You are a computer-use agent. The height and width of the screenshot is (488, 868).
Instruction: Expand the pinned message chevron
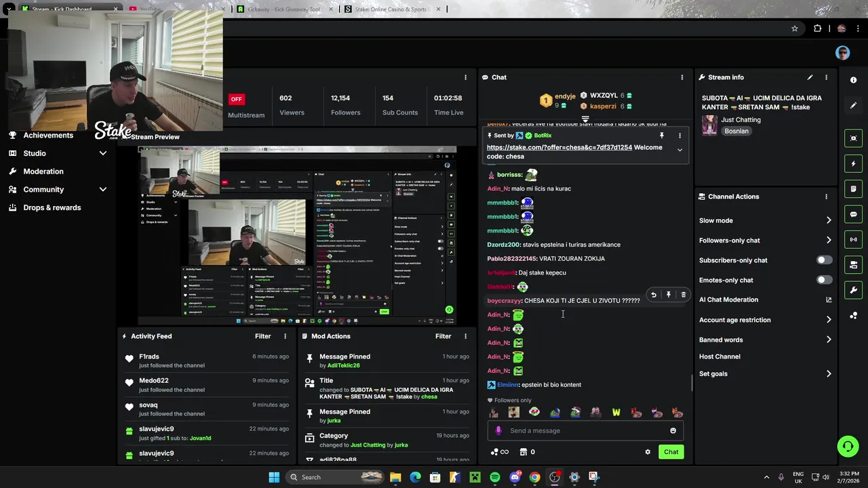click(x=679, y=150)
